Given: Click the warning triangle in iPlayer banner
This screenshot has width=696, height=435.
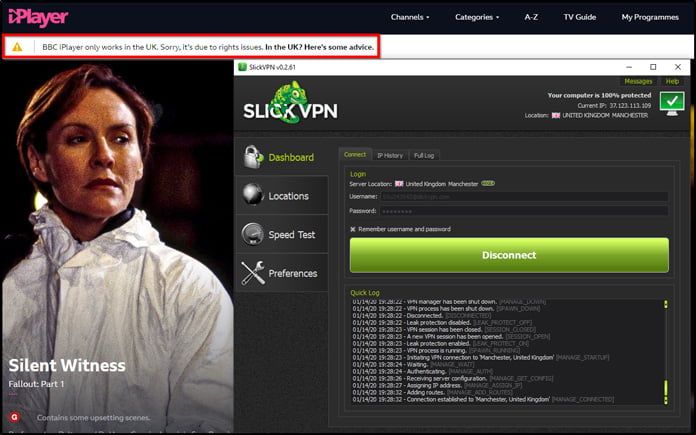Looking at the screenshot, I should coord(17,47).
